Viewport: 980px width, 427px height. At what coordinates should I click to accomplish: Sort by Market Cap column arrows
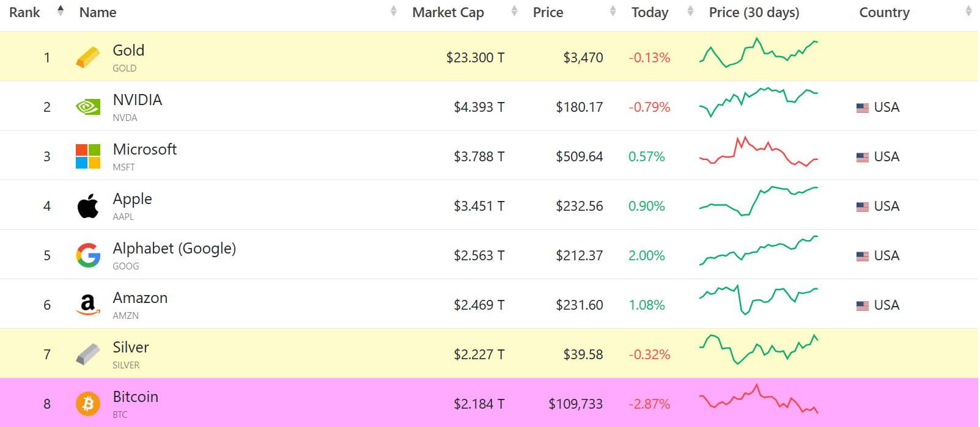[514, 11]
